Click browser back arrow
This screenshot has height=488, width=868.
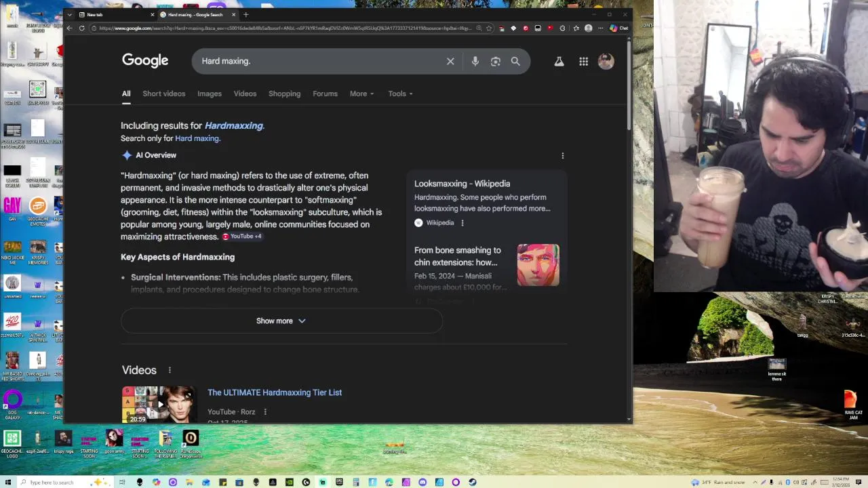point(69,28)
